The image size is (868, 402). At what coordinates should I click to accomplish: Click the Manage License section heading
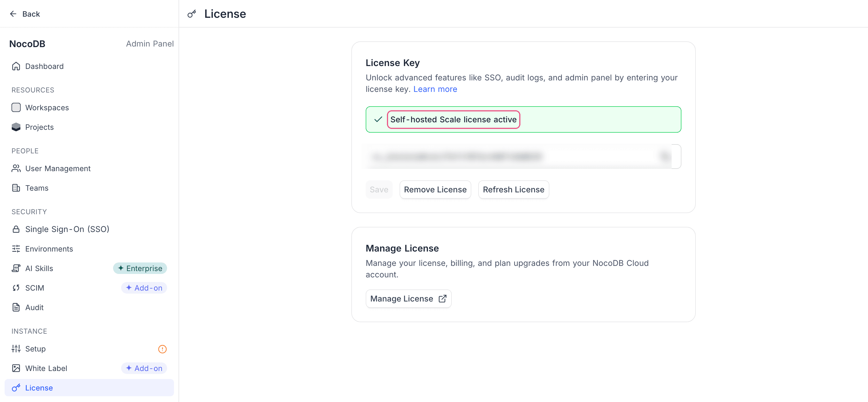(x=402, y=248)
